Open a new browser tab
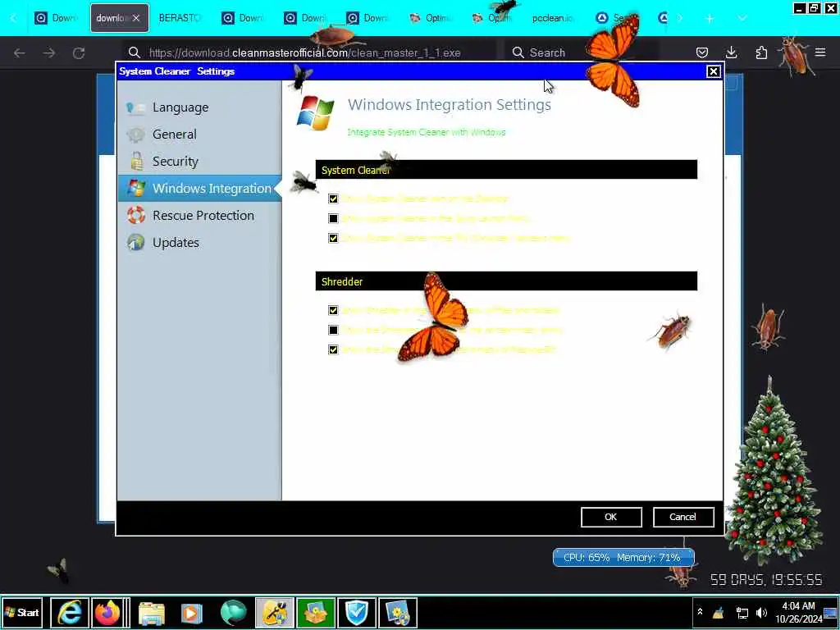 710,18
